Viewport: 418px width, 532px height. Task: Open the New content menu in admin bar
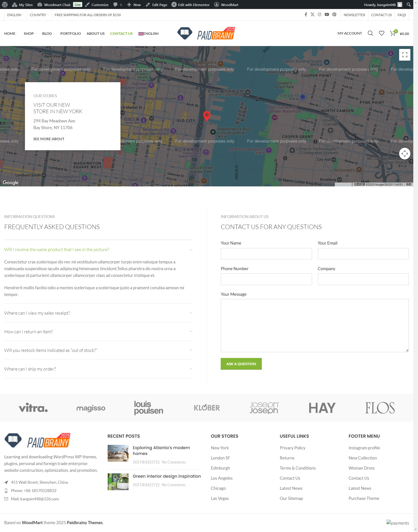pyautogui.click(x=134, y=5)
